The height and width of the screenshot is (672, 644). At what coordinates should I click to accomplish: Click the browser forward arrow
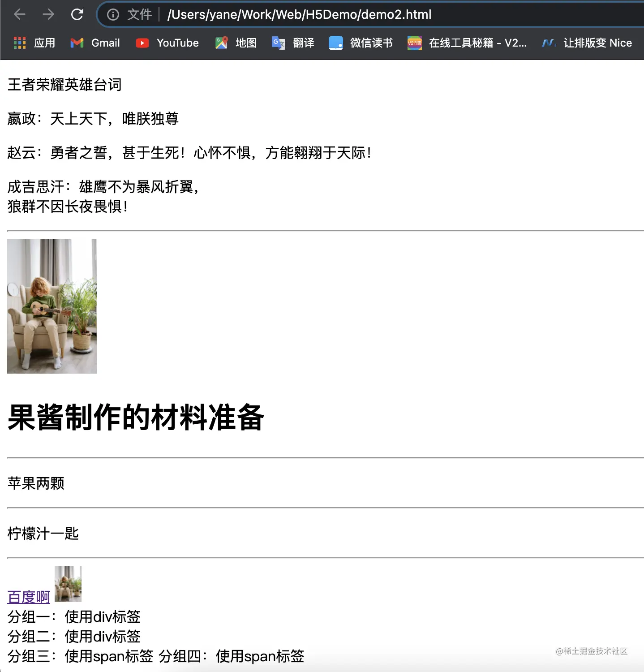[x=48, y=14]
